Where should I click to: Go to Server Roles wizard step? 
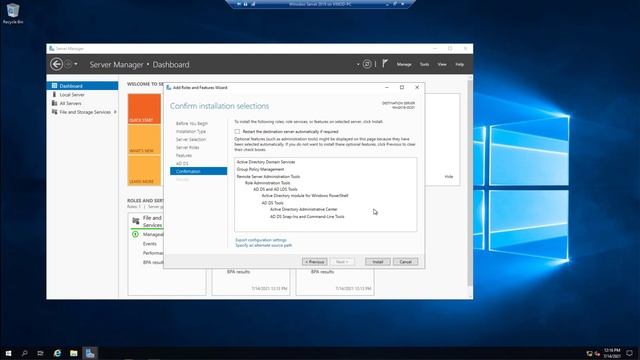[x=187, y=147]
